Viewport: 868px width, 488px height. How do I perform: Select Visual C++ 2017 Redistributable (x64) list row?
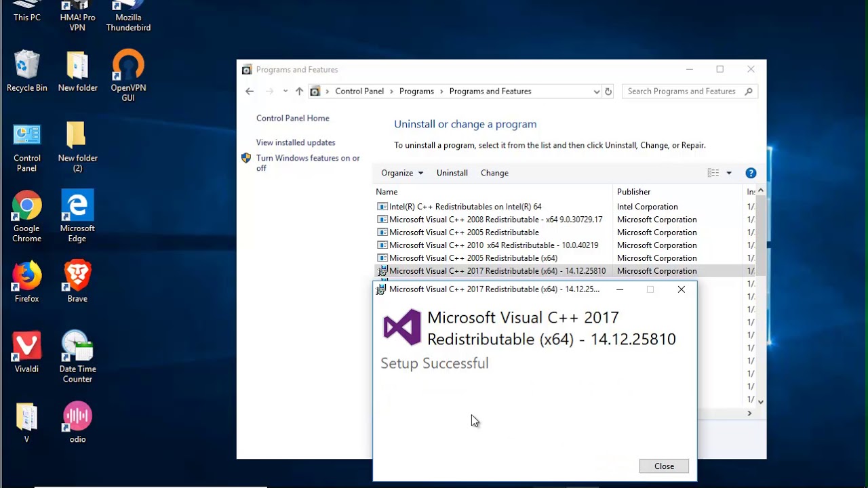[566, 271]
